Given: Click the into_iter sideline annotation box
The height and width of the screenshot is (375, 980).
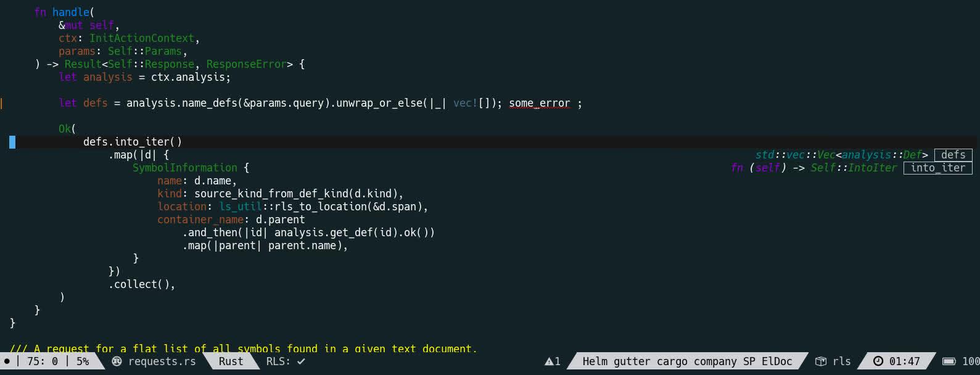Looking at the screenshot, I should [937, 168].
